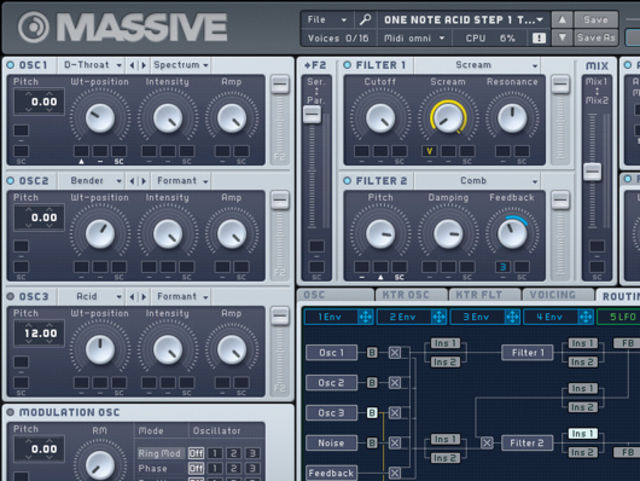Screen dimensions: 640x481
Task: Click the Filter 2 Feedback knob
Action: tap(512, 234)
